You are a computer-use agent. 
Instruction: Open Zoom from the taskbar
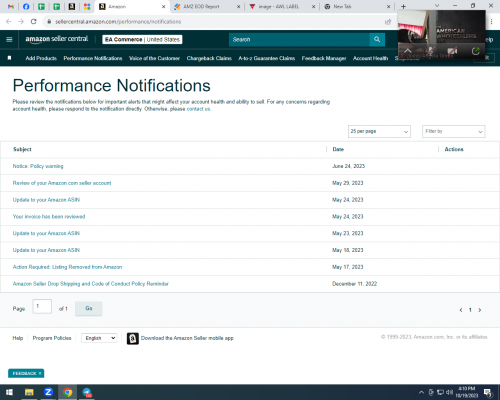point(48,392)
